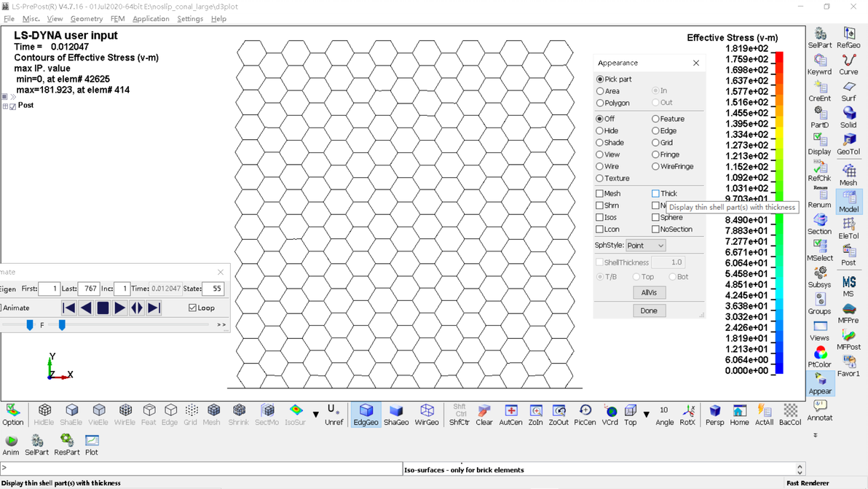Open the Groups tool

820,304
